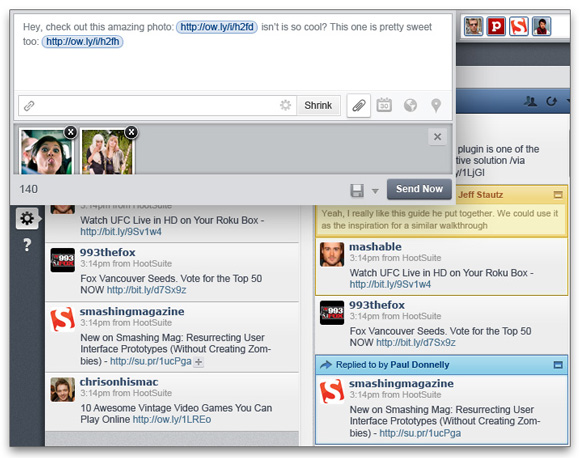
Task: Click the save draft floppy icon
Action: (x=357, y=191)
